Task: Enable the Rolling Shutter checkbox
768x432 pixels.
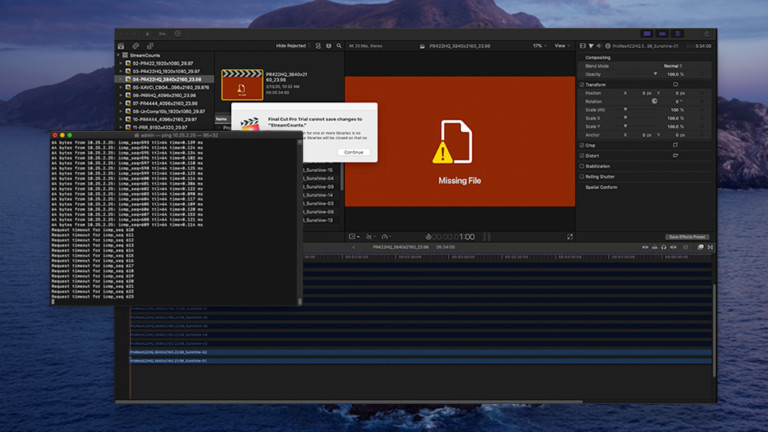Action: coord(583,177)
